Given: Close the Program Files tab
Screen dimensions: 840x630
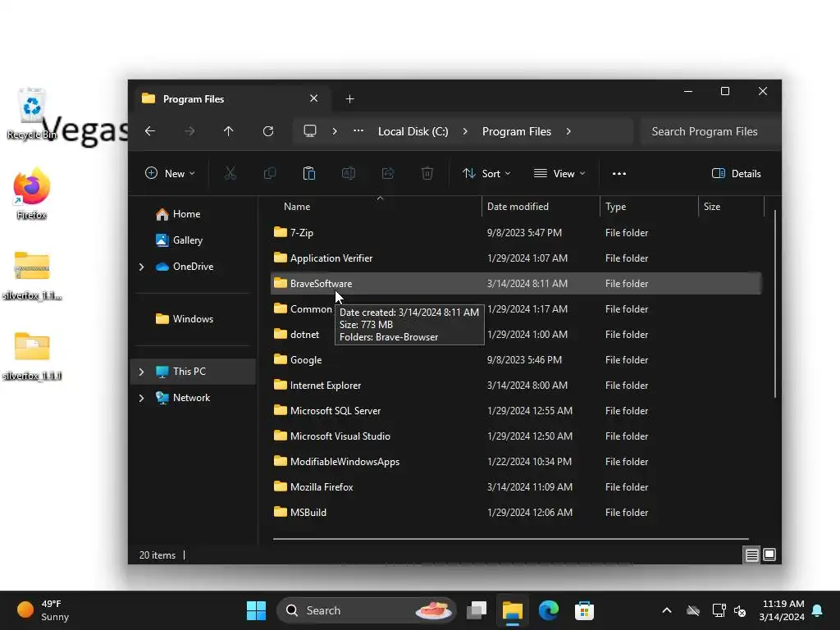Looking at the screenshot, I should coord(314,98).
